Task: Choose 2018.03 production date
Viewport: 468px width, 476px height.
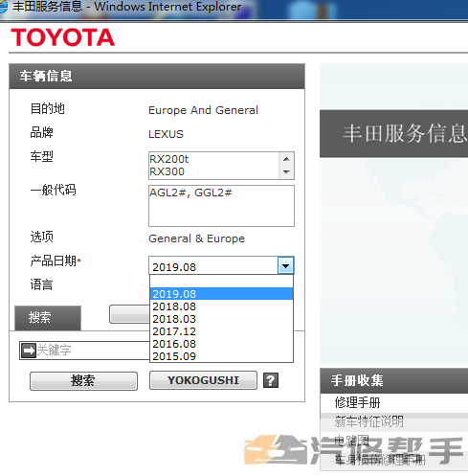Action: [x=221, y=319]
